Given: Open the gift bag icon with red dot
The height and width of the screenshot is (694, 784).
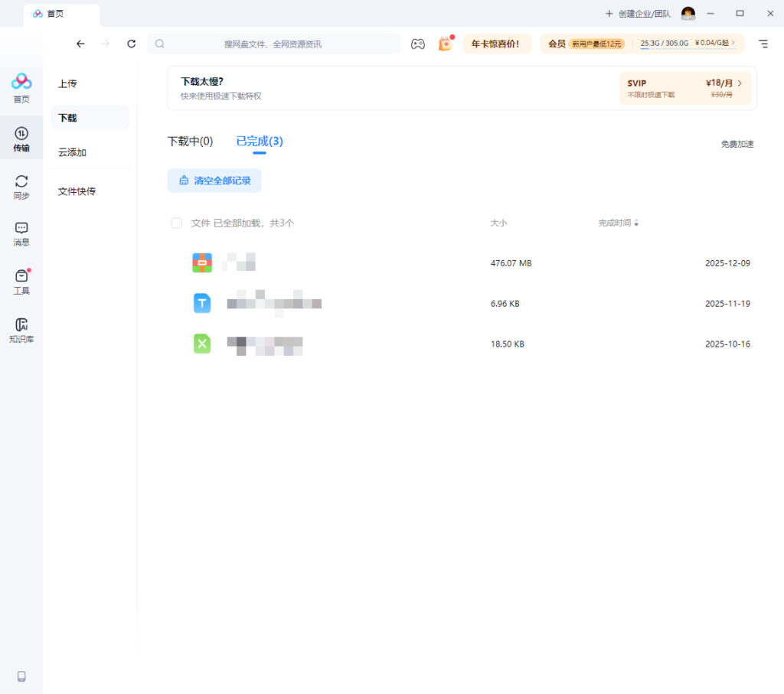Looking at the screenshot, I should [445, 44].
